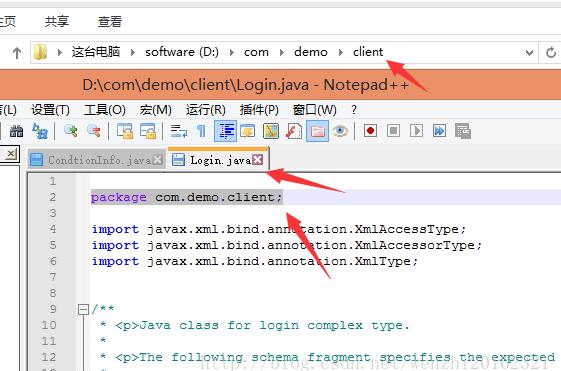Click the file icon on the Login.java tab

(x=178, y=160)
